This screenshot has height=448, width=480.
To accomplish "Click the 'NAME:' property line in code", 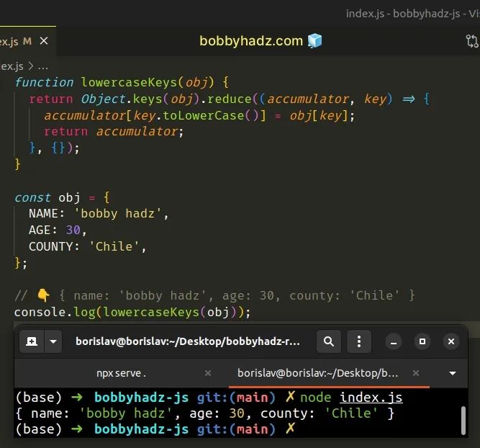I will [99, 214].
